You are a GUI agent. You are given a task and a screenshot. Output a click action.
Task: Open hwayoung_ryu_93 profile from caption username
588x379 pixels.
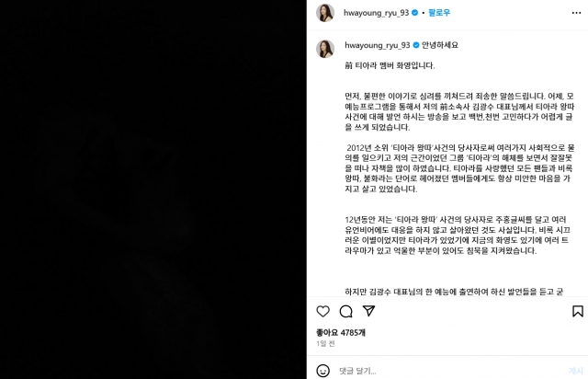coord(378,45)
